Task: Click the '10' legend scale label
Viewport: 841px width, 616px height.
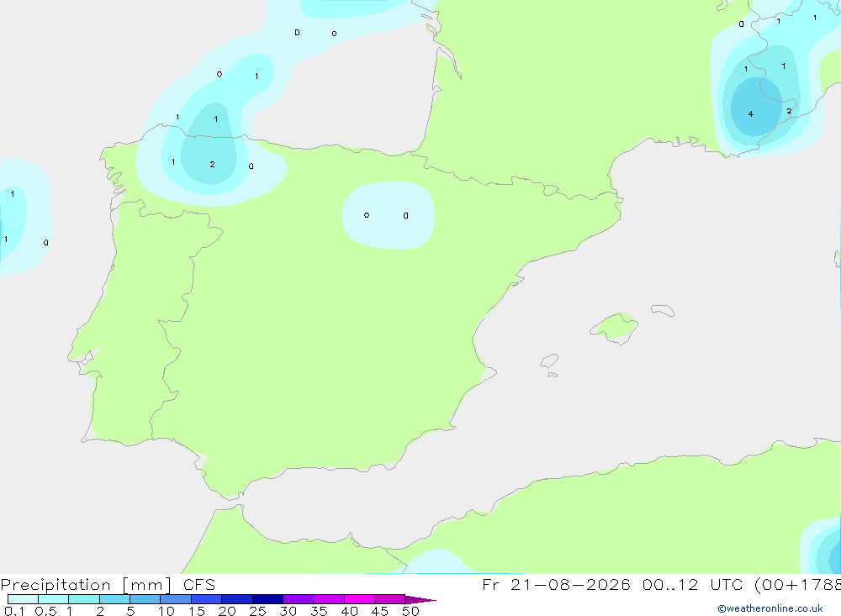Action: (166, 611)
